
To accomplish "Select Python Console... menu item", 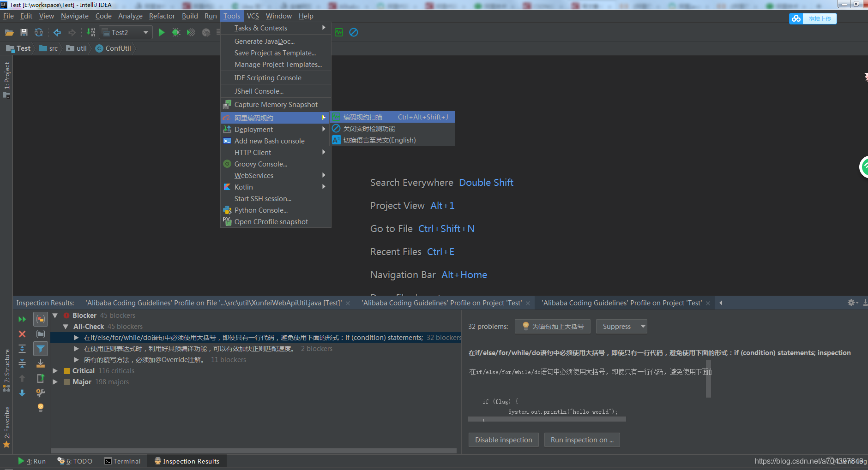I will click(x=276, y=210).
